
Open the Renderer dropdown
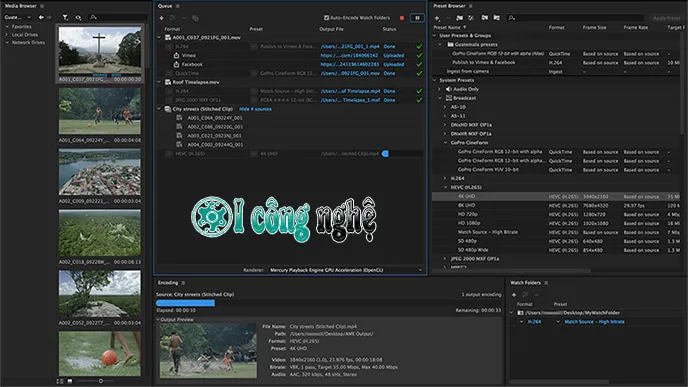tap(346, 270)
